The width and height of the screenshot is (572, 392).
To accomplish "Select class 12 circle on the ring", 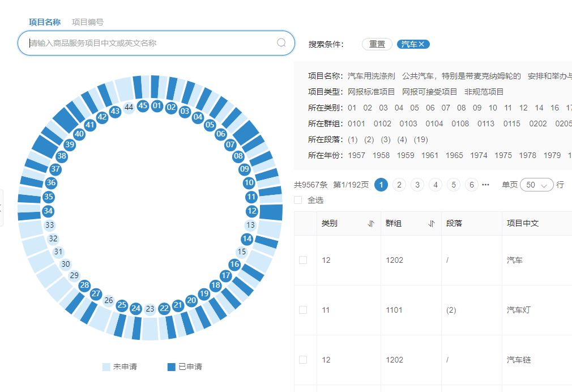I will [x=251, y=211].
